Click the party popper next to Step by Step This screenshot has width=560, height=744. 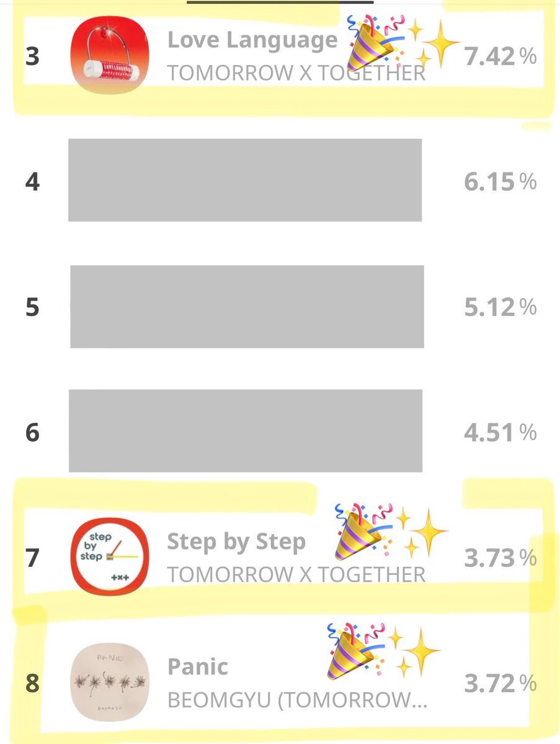click(364, 531)
